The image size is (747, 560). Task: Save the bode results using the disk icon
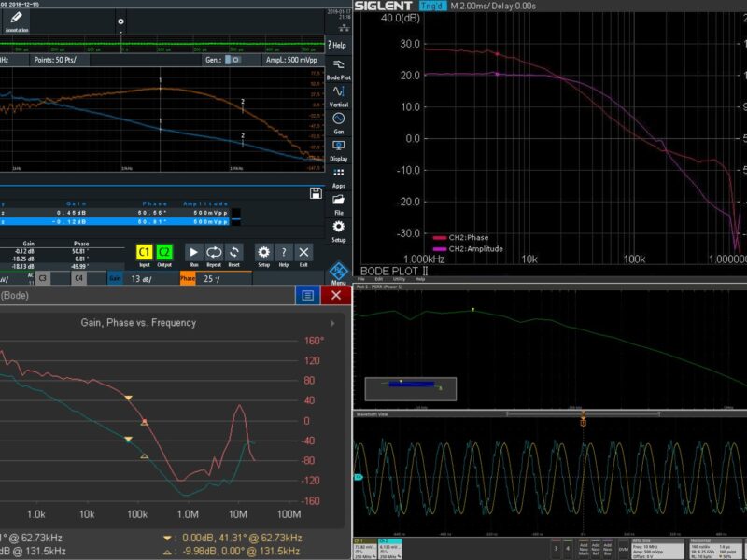point(316,193)
